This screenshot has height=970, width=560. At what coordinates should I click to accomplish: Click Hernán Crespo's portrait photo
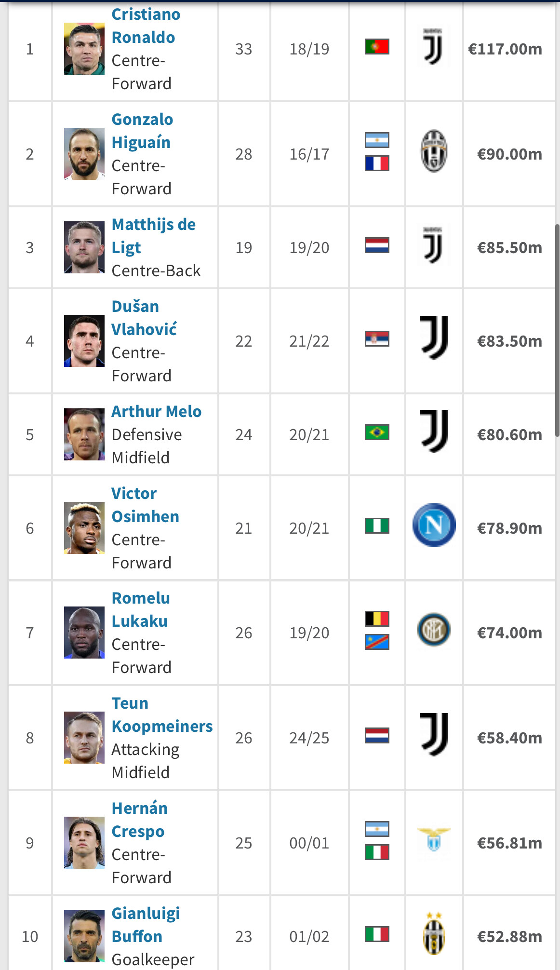(84, 843)
